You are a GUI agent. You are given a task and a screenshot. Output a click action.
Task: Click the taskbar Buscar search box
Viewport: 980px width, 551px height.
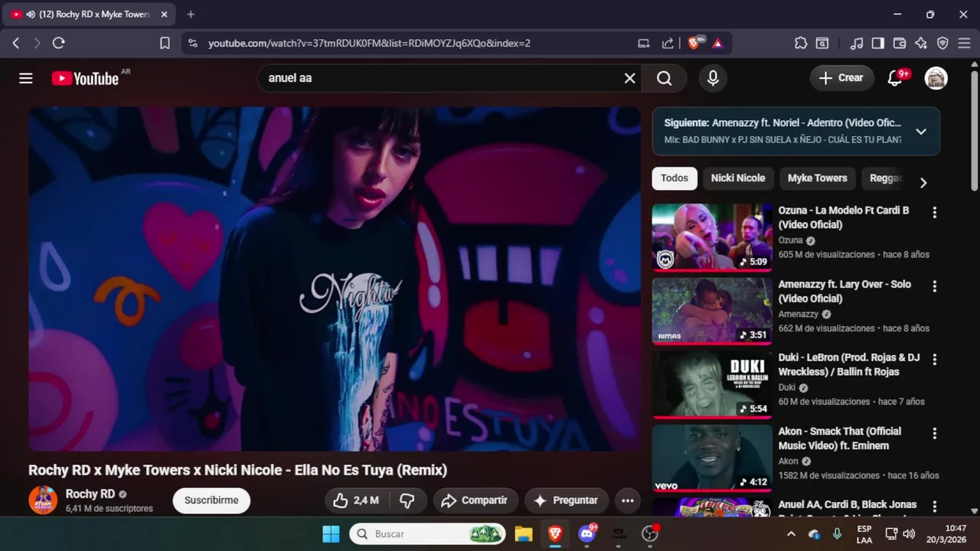428,533
